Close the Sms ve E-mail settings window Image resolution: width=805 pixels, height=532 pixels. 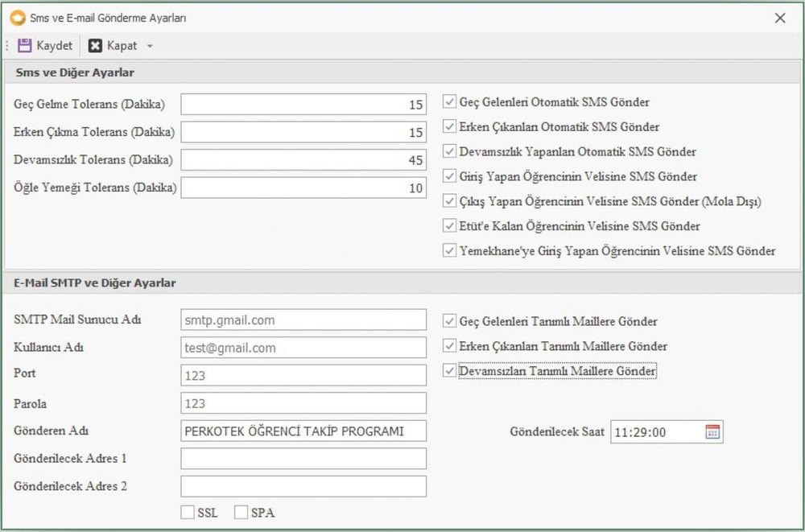(x=779, y=18)
